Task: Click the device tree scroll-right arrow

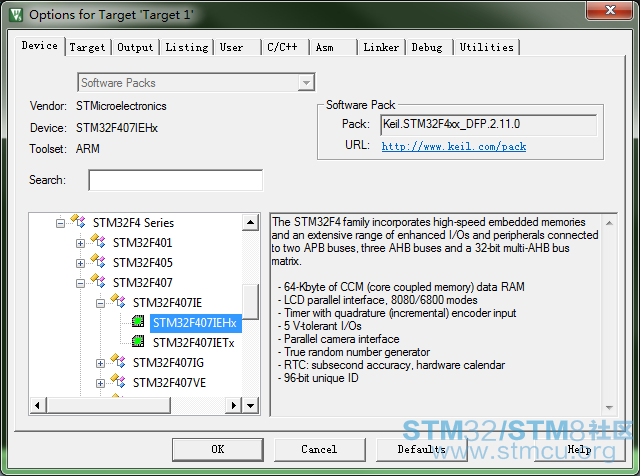Action: (x=233, y=406)
